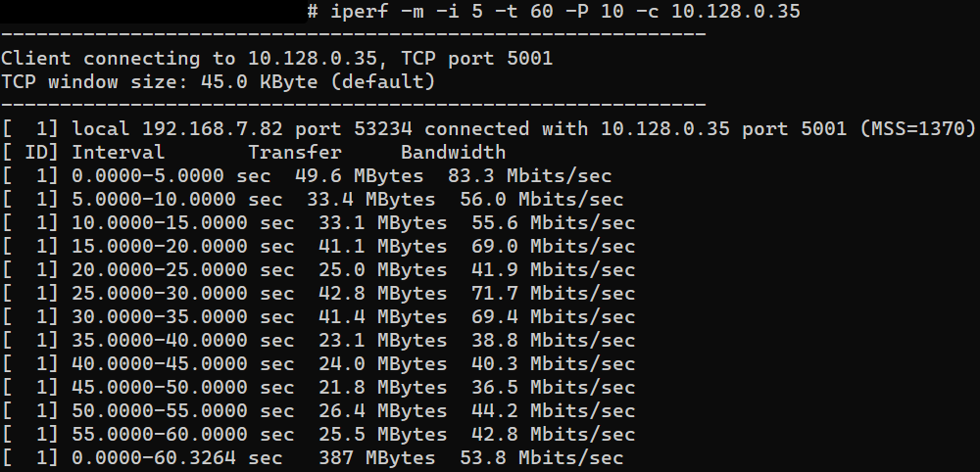This screenshot has width=980, height=472.
Task: Click the iperf command line text
Action: click(553, 12)
